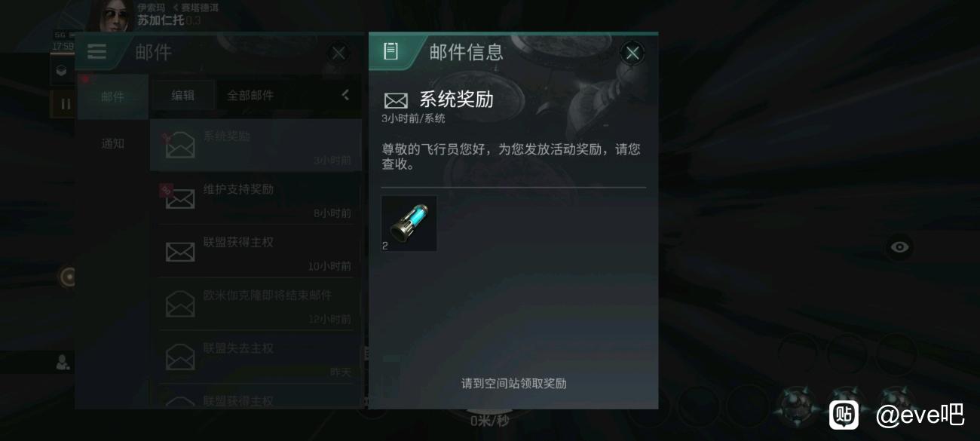Screen dimensions: 980x441
Task: Open the 系统奖励 mail in list
Action: pyautogui.click(x=256, y=145)
